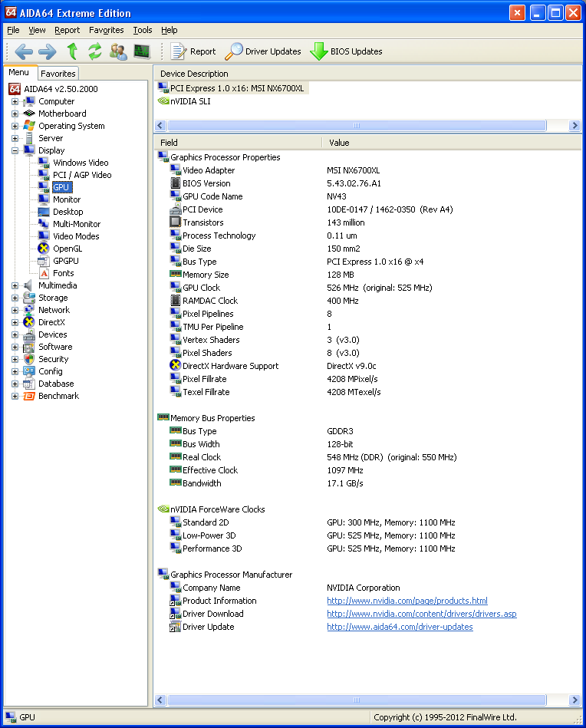The height and width of the screenshot is (728, 586).
Task: Click bottom horizontal scrollbar left arrow
Action: click(x=160, y=700)
